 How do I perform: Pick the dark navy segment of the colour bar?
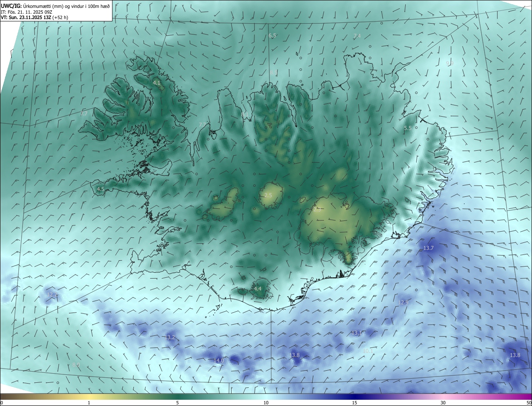point(355,396)
